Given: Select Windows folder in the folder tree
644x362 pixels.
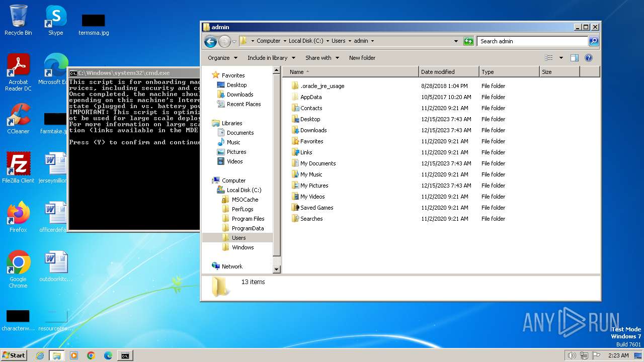Looking at the screenshot, I should [237, 247].
